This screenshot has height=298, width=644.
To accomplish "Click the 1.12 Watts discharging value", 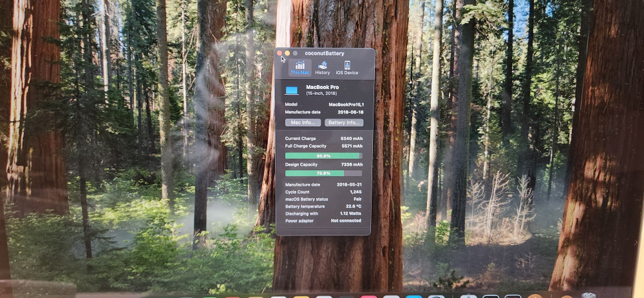I will [351, 214].
